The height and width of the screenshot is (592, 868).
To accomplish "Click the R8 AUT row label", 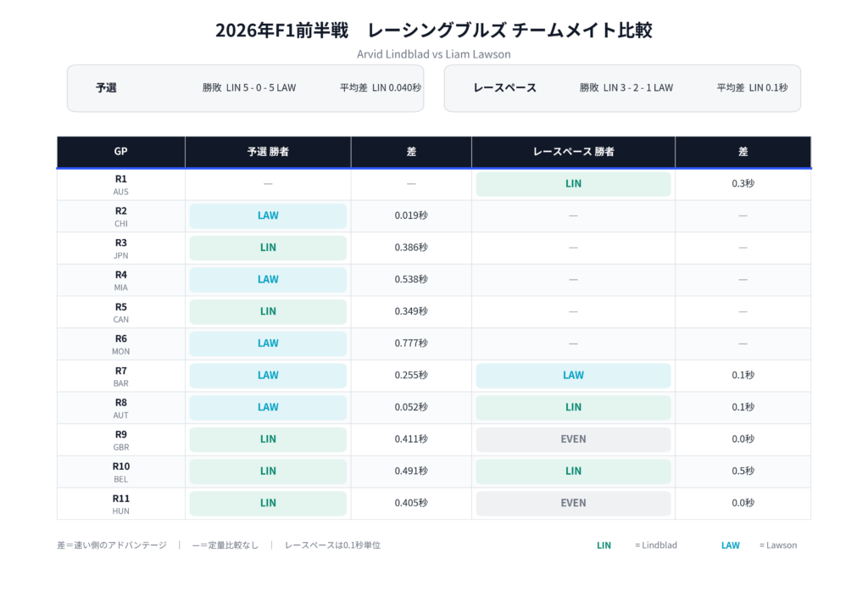I will point(120,408).
